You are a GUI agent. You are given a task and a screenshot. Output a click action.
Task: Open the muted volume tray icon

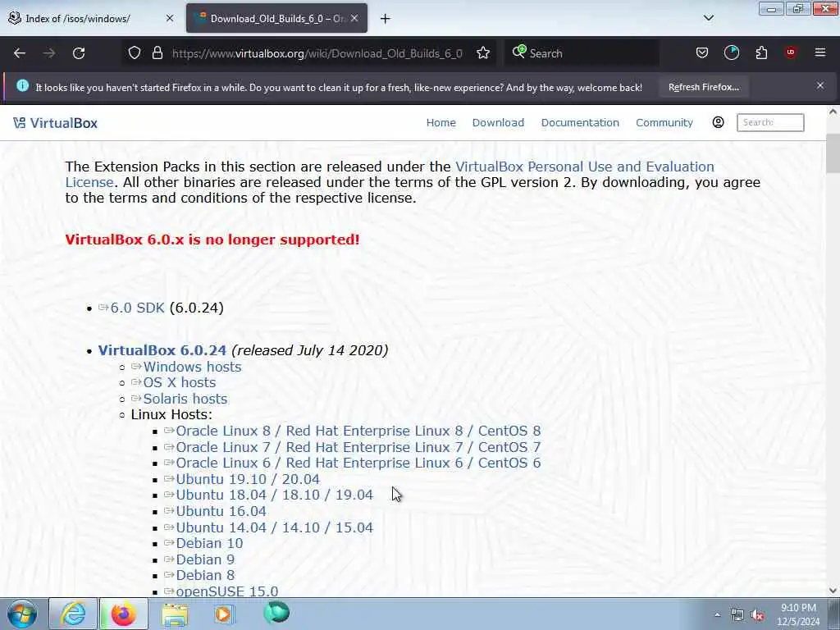(x=757, y=615)
